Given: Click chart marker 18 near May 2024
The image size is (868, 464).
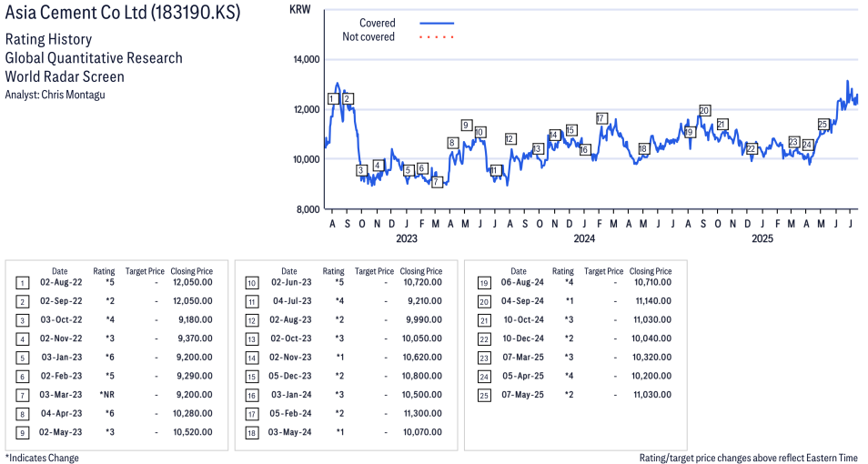Looking at the screenshot, I should pos(642,149).
